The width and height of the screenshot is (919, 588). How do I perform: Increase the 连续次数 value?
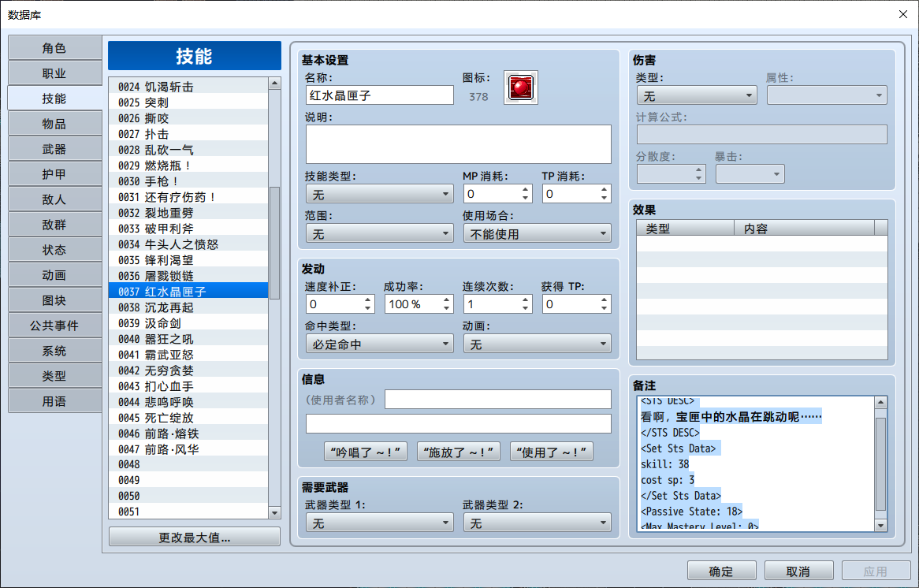tap(526, 300)
